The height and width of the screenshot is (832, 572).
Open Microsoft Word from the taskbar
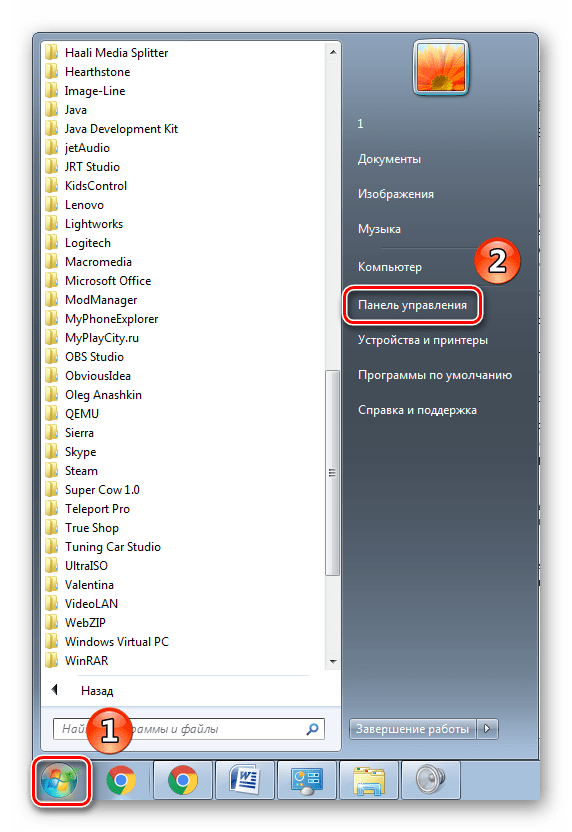pos(244,781)
